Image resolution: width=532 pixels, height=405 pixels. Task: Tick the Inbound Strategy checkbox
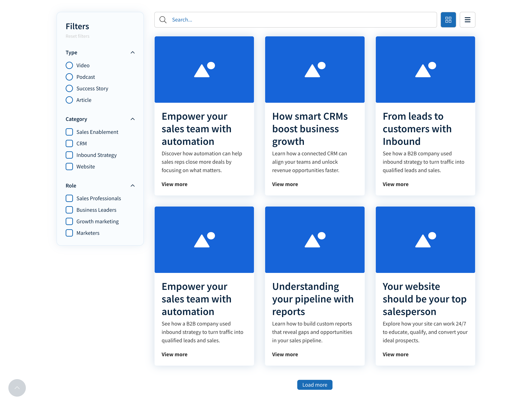coord(69,155)
